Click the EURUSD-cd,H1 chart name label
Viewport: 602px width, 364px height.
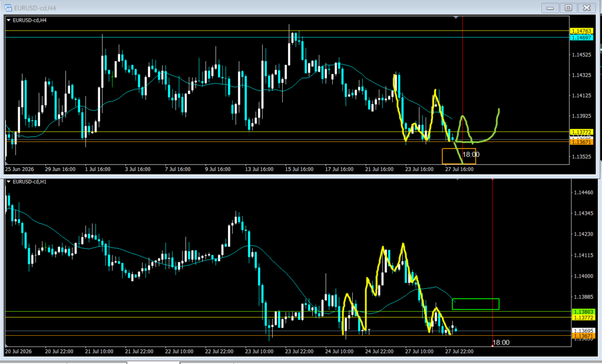point(29,182)
